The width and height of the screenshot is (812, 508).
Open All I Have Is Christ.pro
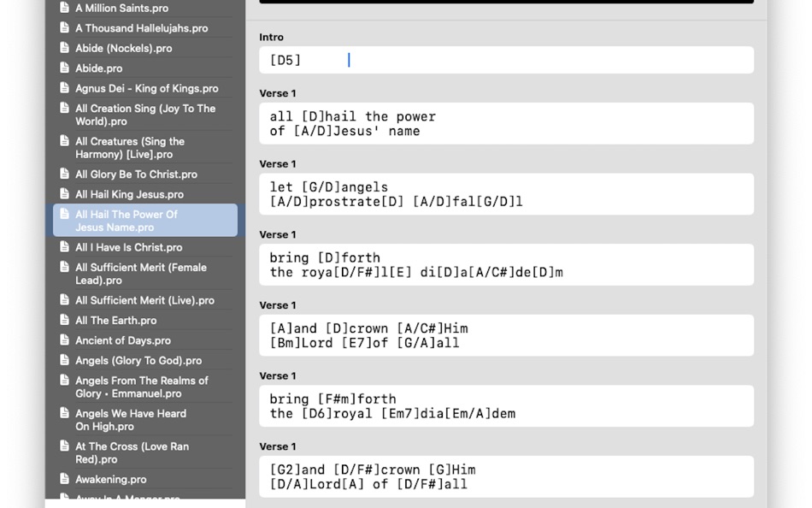(x=128, y=247)
